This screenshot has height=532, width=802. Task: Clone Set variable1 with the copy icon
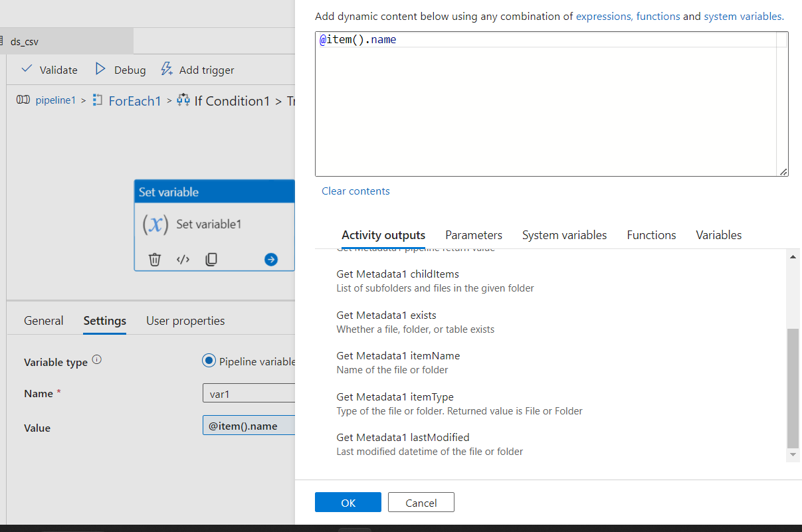click(x=211, y=259)
